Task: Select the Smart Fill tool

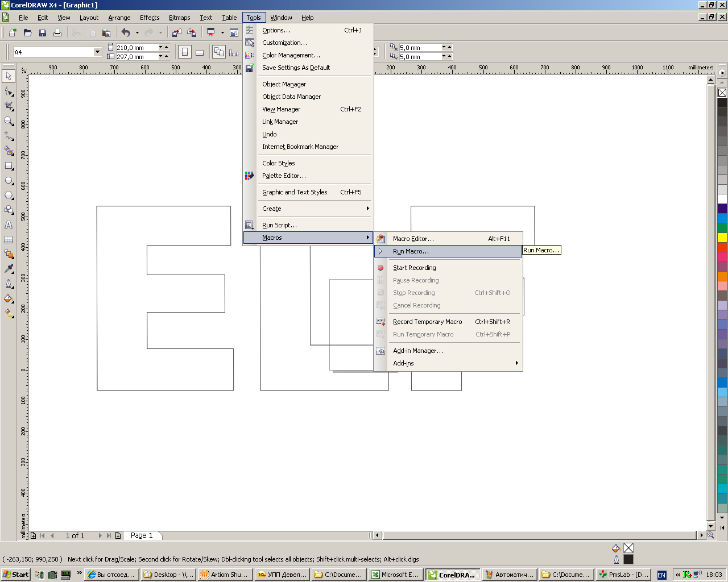Action: click(x=9, y=150)
